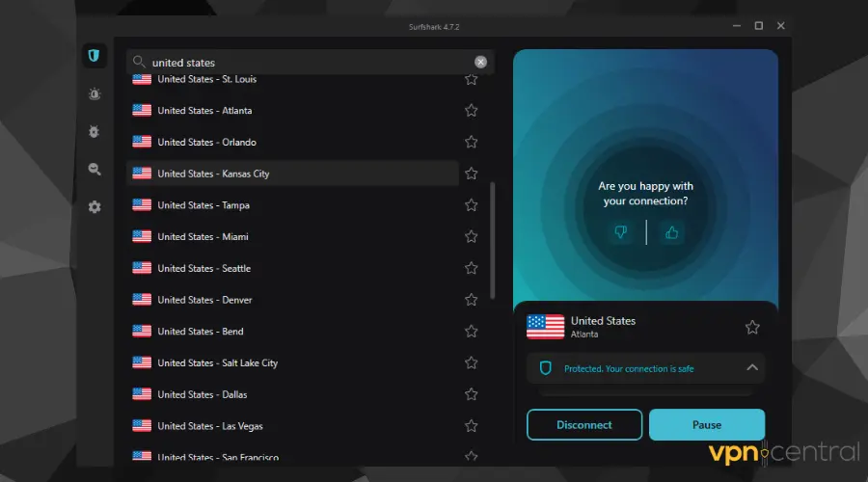Viewport: 868px width, 482px height.
Task: Select United States - Seattle
Action: [x=292, y=268]
